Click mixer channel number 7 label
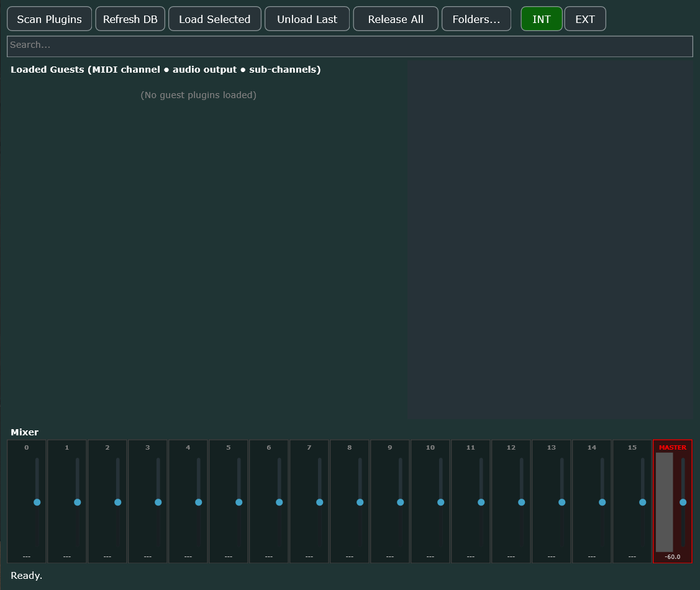 pyautogui.click(x=309, y=447)
